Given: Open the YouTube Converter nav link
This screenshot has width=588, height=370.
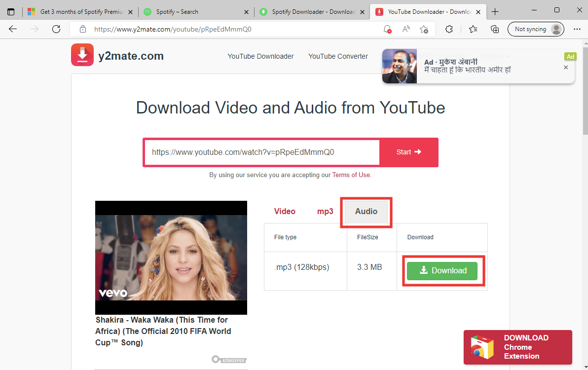Looking at the screenshot, I should (338, 56).
